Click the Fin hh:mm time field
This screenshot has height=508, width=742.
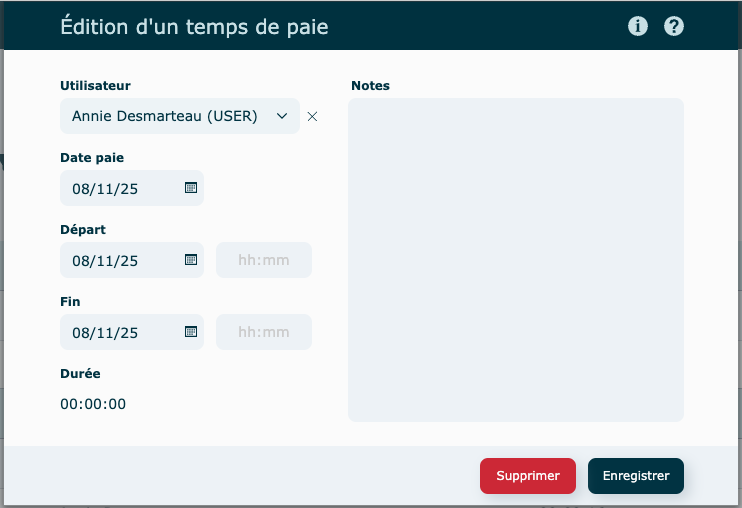pyautogui.click(x=264, y=332)
